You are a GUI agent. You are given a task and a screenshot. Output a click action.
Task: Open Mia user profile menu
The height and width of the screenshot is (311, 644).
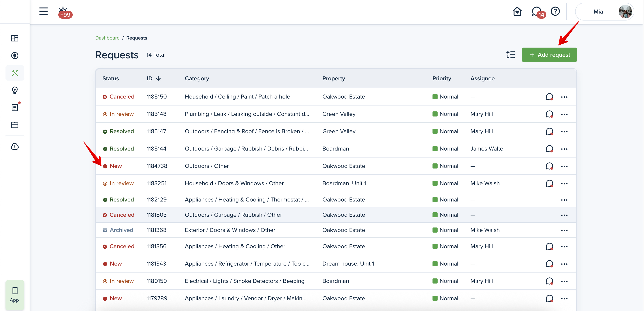click(x=604, y=11)
